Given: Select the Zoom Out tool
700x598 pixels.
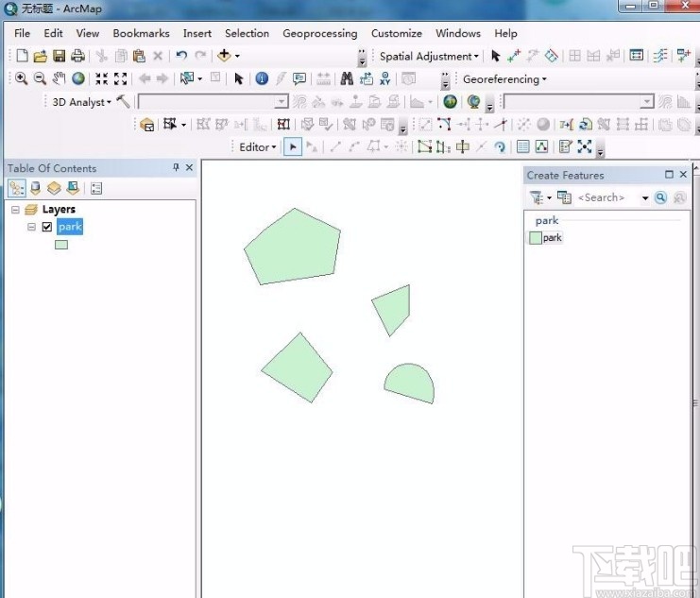Looking at the screenshot, I should 40,79.
